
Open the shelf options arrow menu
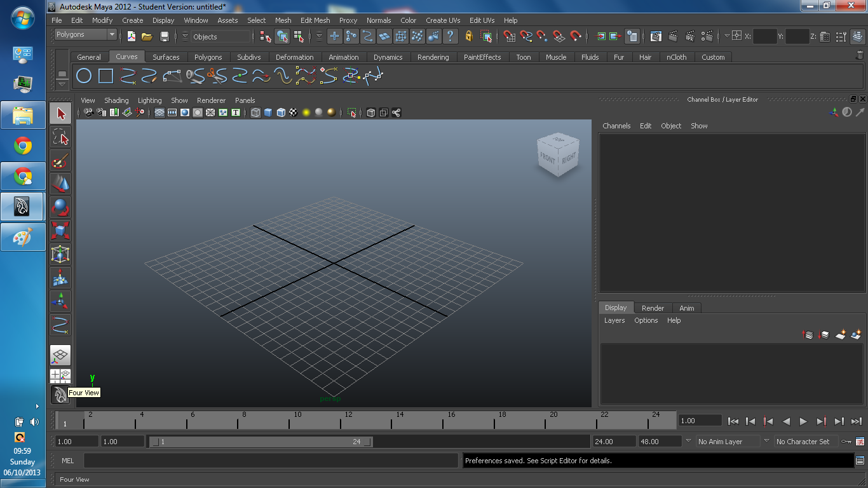pyautogui.click(x=62, y=84)
